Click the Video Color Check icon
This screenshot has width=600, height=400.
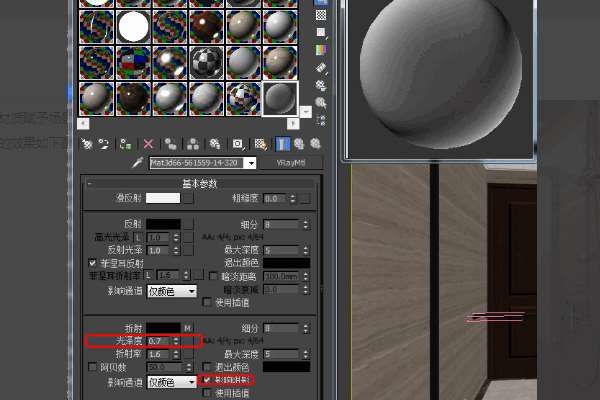[321, 50]
